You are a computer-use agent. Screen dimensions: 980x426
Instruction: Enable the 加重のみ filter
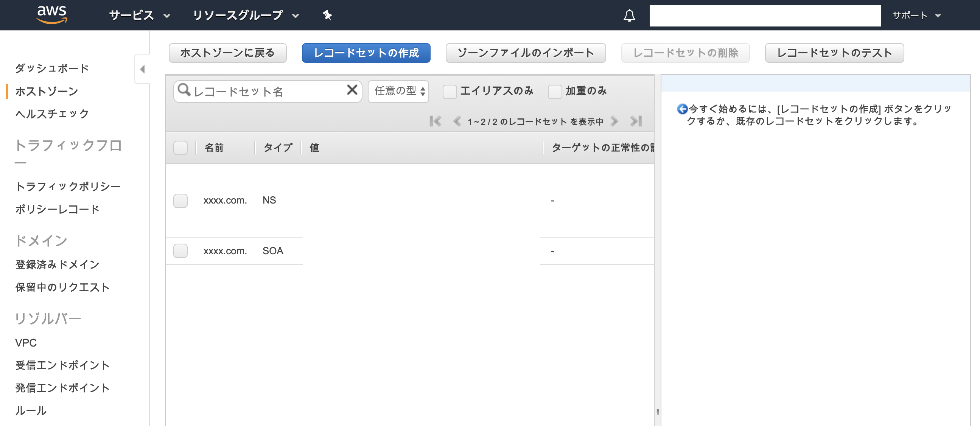tap(555, 91)
